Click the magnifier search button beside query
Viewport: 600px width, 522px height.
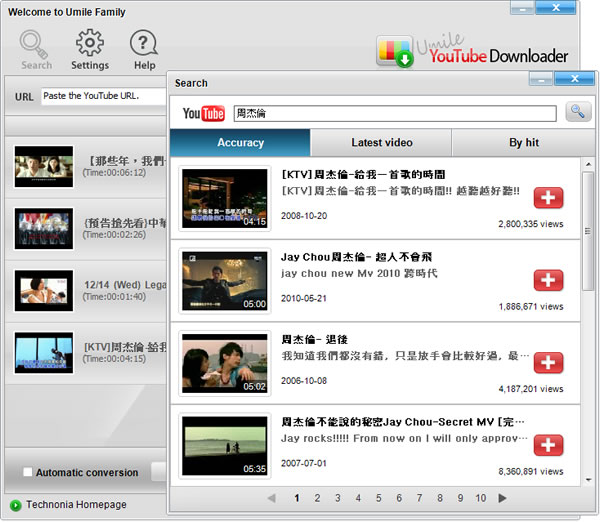pos(578,112)
